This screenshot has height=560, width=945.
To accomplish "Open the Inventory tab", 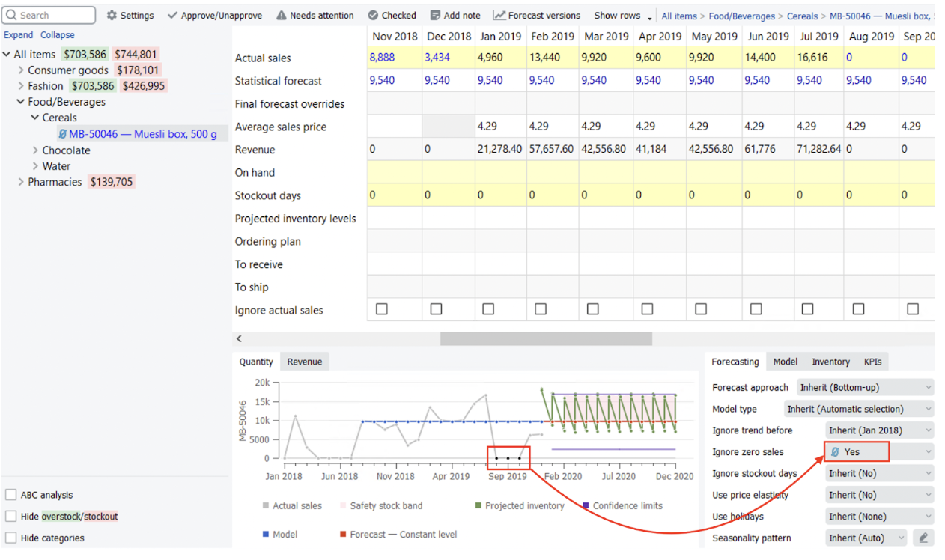I will coord(830,362).
